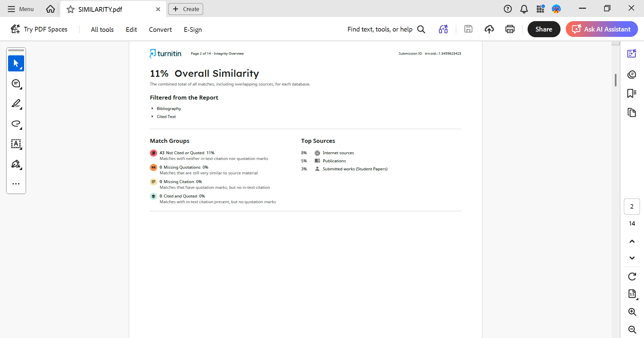Go to the previous page arrow
Viewport: 644px width, 338px height.
(632, 241)
